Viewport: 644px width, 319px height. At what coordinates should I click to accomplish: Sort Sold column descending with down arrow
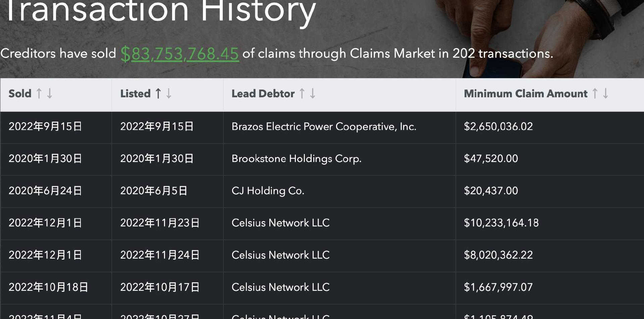click(x=50, y=94)
